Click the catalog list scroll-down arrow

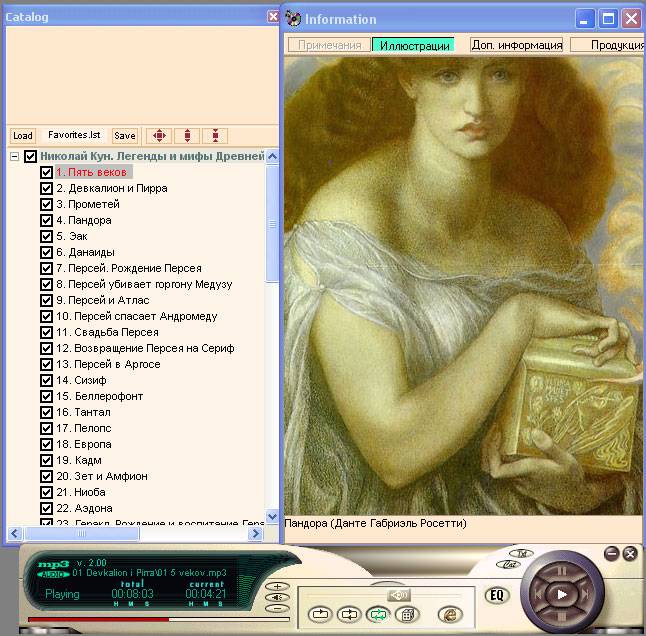coord(272,517)
